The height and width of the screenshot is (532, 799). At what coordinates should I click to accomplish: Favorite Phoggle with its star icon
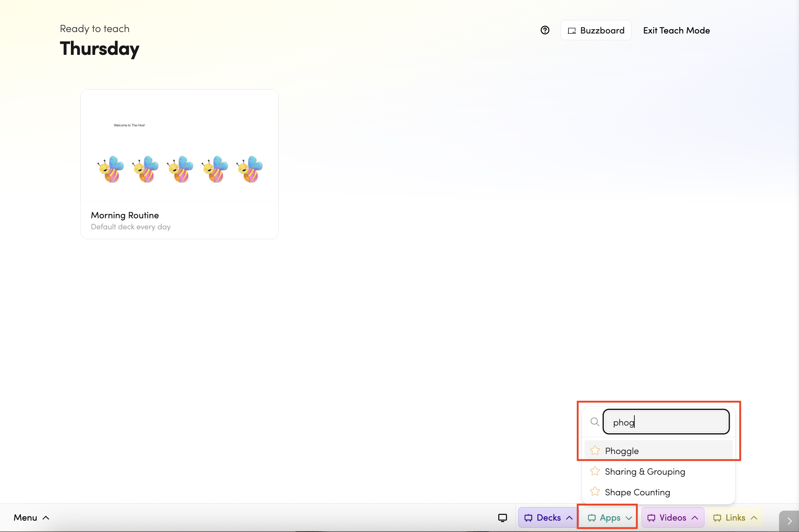click(x=595, y=450)
